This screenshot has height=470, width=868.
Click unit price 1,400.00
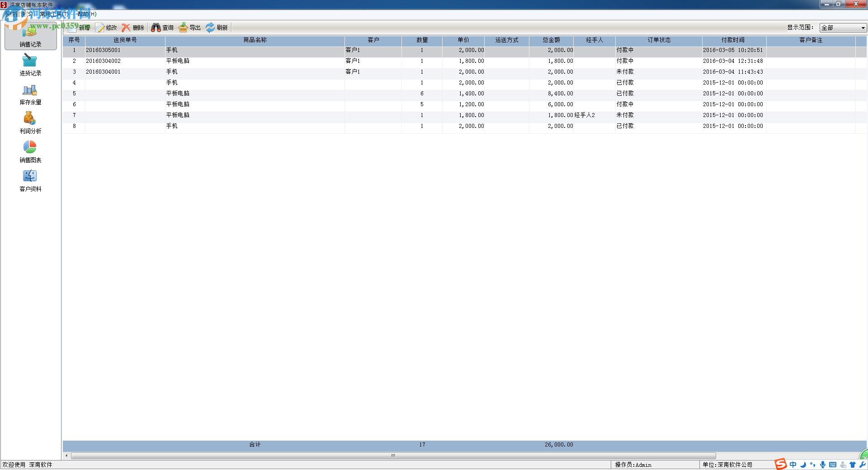(x=472, y=94)
